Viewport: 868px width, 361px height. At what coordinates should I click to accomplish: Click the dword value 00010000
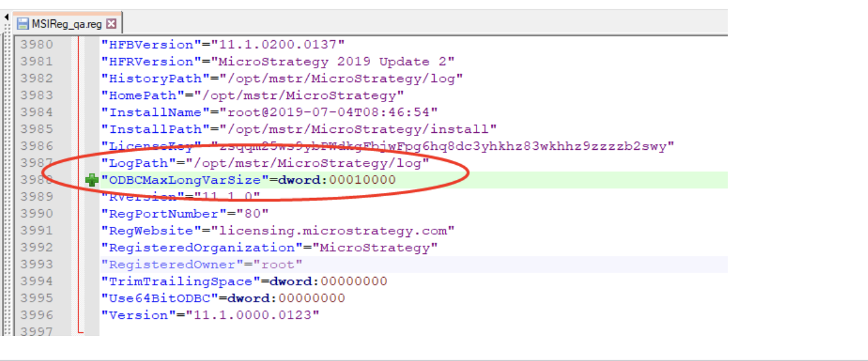click(364, 180)
